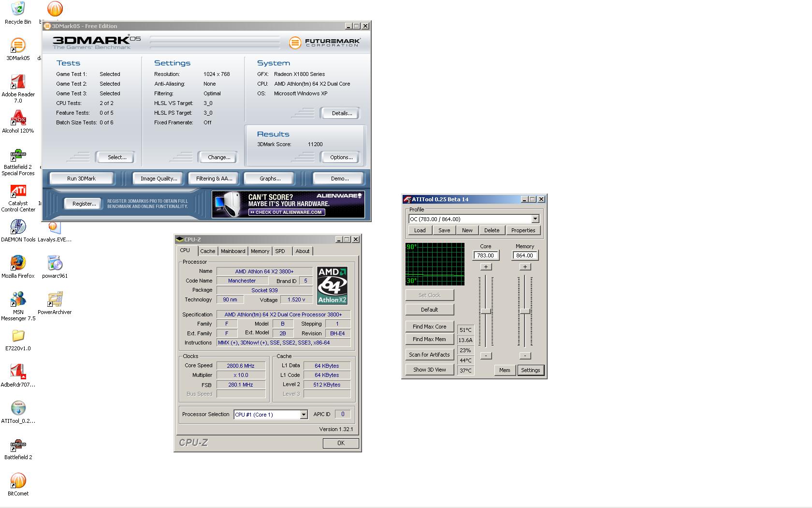812x508 pixels.
Task: Delete the ATITool profile
Action: point(492,230)
